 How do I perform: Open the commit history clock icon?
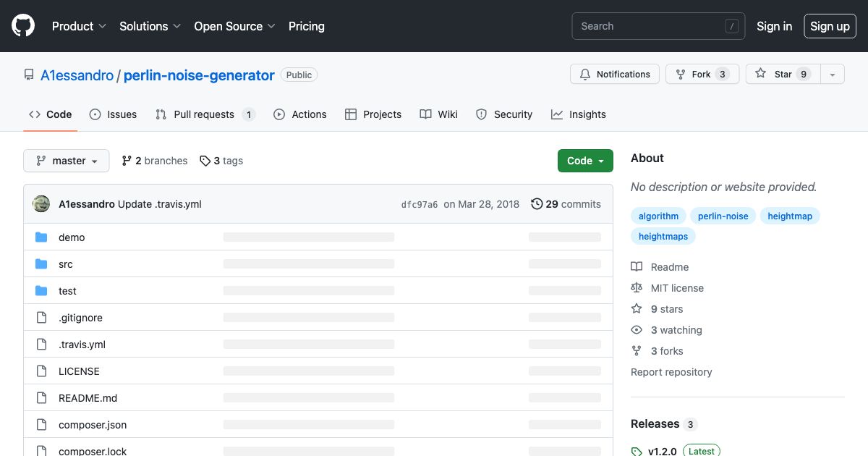(x=536, y=204)
